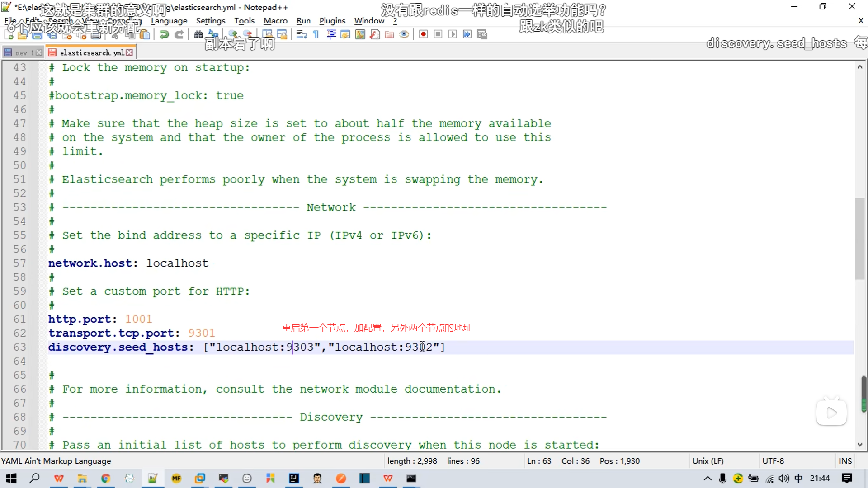This screenshot has height=488, width=868.
Task: Click the Redo toolbar icon
Action: [179, 34]
